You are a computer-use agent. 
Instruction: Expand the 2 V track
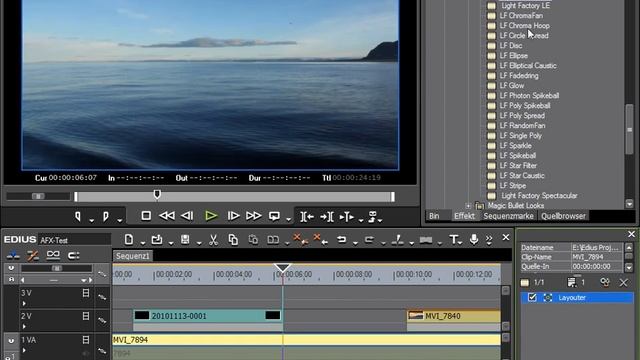click(24, 326)
